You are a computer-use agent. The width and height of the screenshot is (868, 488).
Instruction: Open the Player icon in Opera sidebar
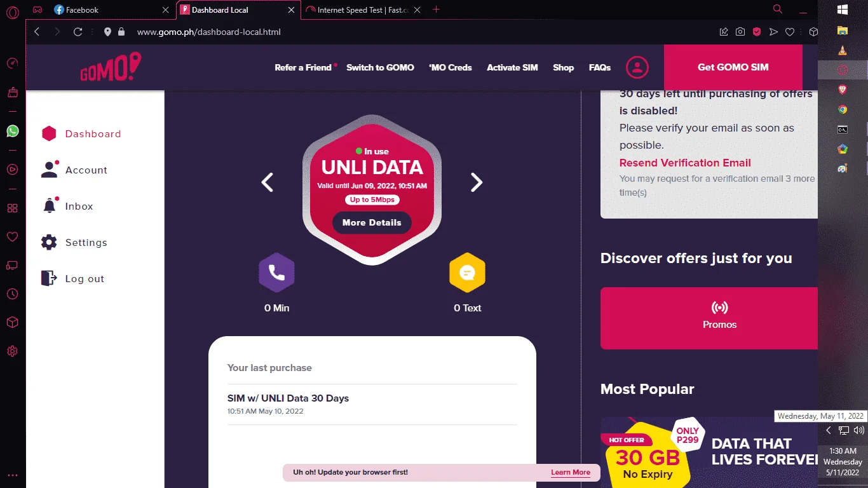point(12,169)
